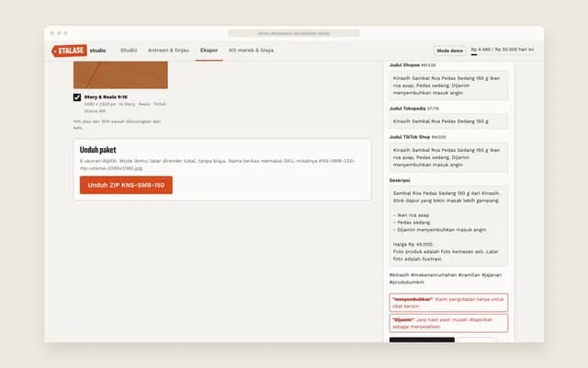Click the orange Story & Reels preview thumbnail
Image resolution: width=588 pixels, height=368 pixels.
[120, 75]
